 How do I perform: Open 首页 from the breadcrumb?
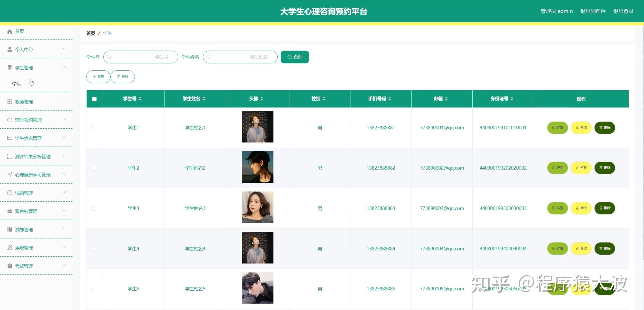coord(90,33)
